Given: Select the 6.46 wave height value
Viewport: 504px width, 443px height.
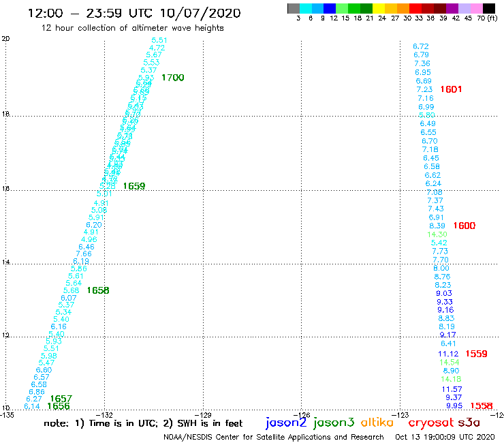Looking at the screenshot, I should tap(86, 247).
